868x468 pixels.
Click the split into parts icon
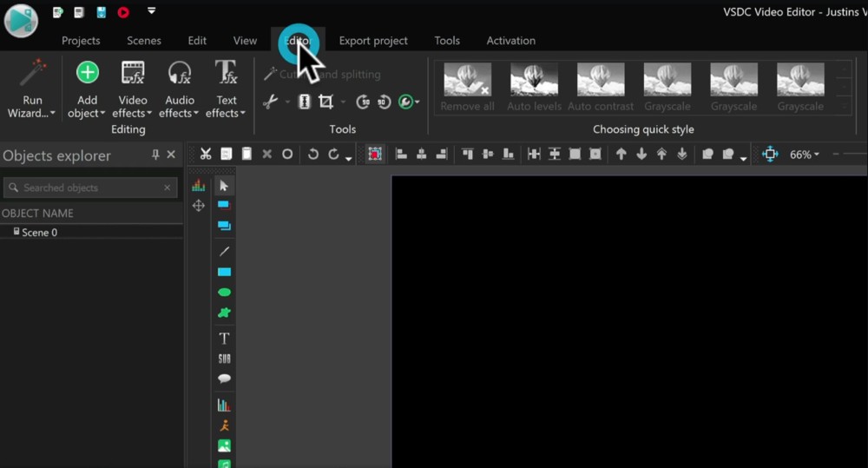tap(305, 102)
